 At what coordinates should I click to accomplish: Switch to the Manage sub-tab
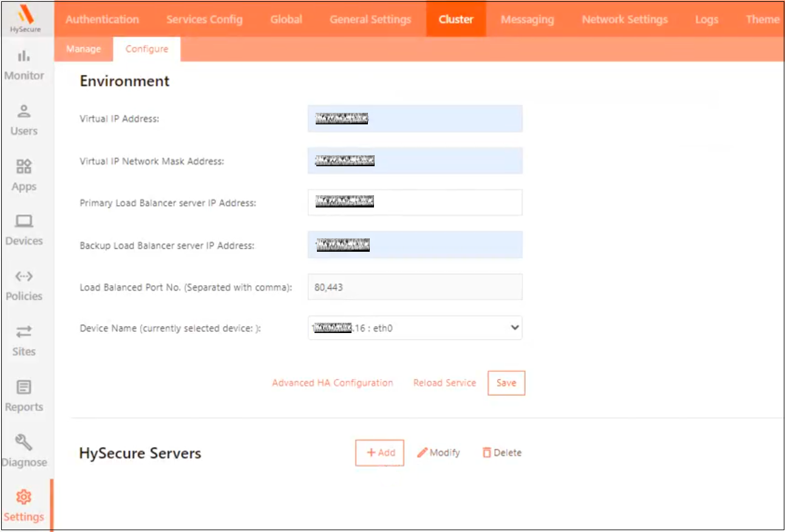[83, 49]
